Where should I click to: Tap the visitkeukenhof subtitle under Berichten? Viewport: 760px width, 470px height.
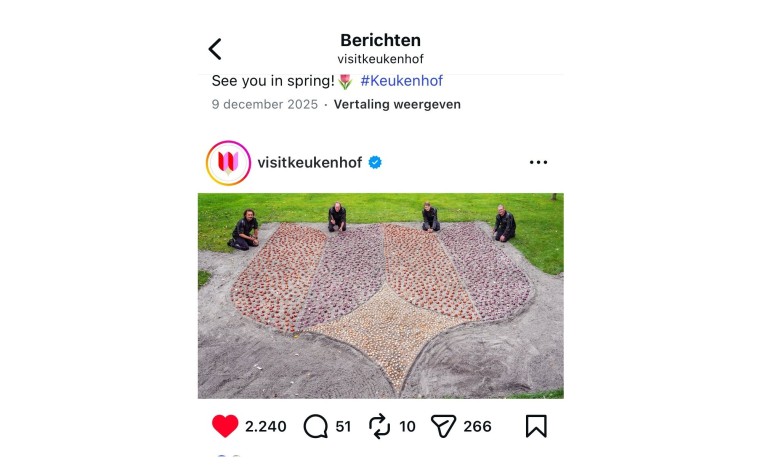tap(380, 59)
